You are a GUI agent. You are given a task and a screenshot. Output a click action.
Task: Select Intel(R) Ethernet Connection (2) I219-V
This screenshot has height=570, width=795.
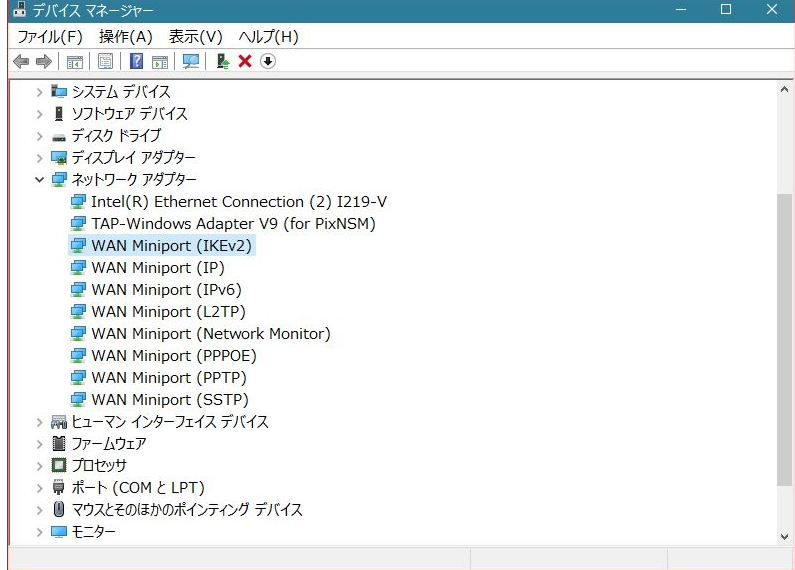pyautogui.click(x=239, y=202)
